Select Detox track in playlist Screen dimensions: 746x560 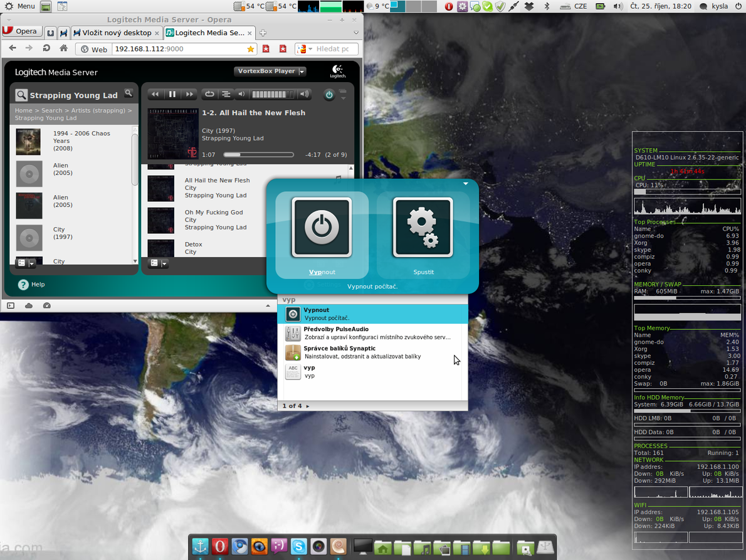tap(193, 245)
